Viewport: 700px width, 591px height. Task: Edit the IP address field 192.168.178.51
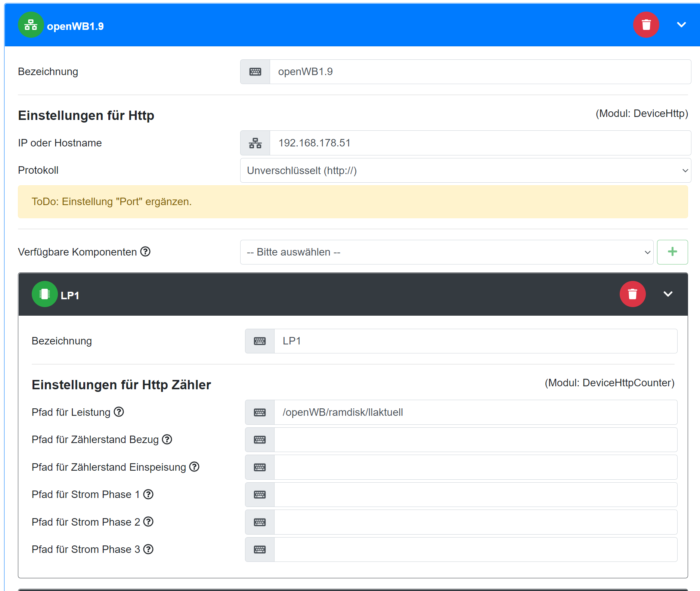[x=480, y=143]
